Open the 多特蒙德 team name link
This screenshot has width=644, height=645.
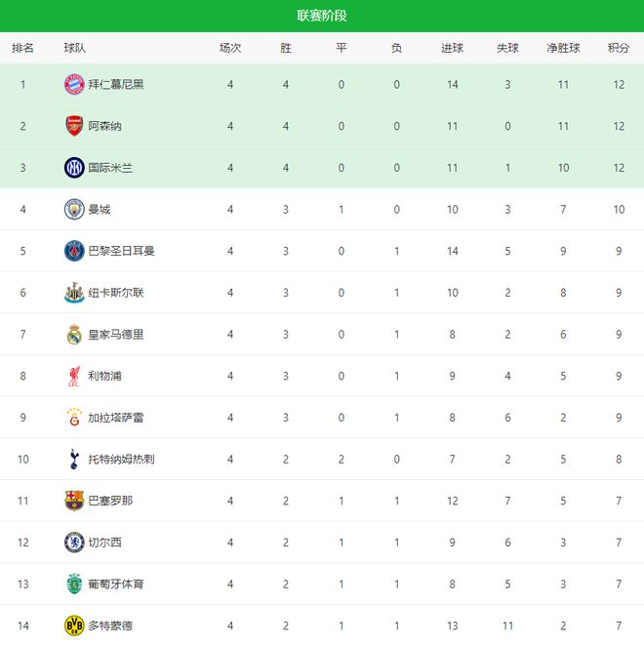pos(108,625)
